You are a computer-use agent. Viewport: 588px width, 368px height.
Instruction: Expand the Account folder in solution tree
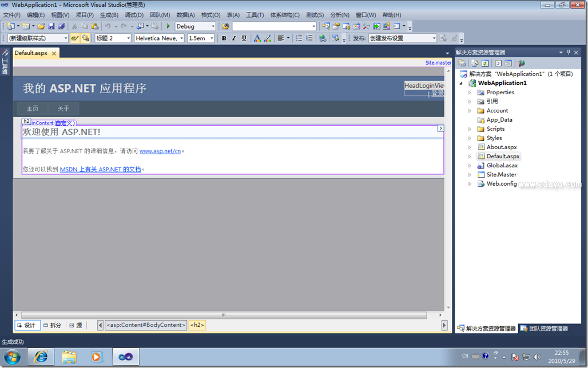point(470,111)
